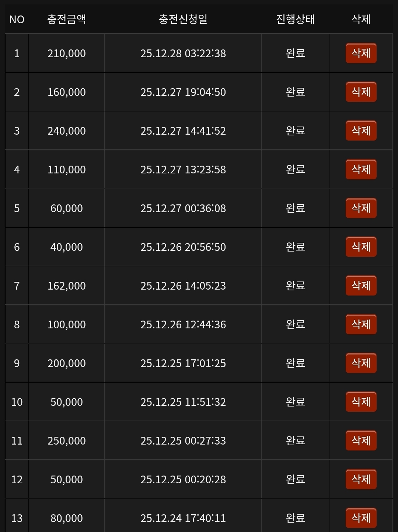Select the 25.12.28 03:22:38 date cell
This screenshot has width=398, height=532.
click(x=183, y=53)
